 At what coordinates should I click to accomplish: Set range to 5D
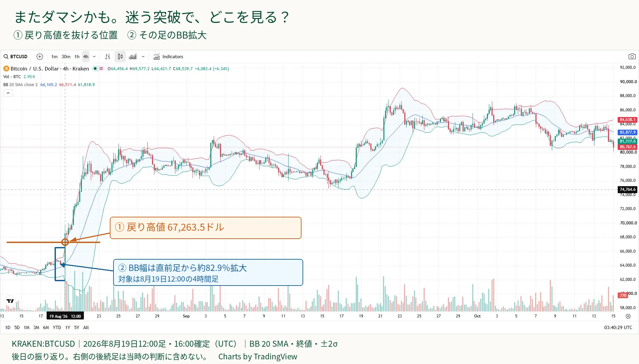coord(17,327)
